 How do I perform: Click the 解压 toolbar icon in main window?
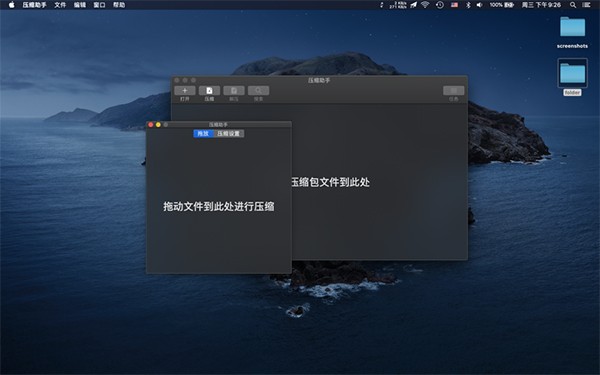coord(234,91)
